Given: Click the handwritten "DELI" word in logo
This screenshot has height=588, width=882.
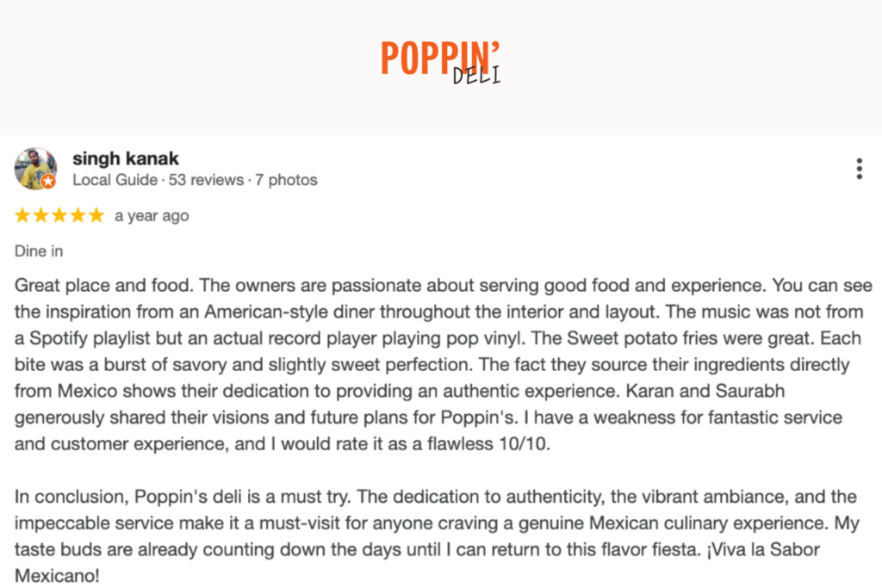Looking at the screenshot, I should coord(476,75).
